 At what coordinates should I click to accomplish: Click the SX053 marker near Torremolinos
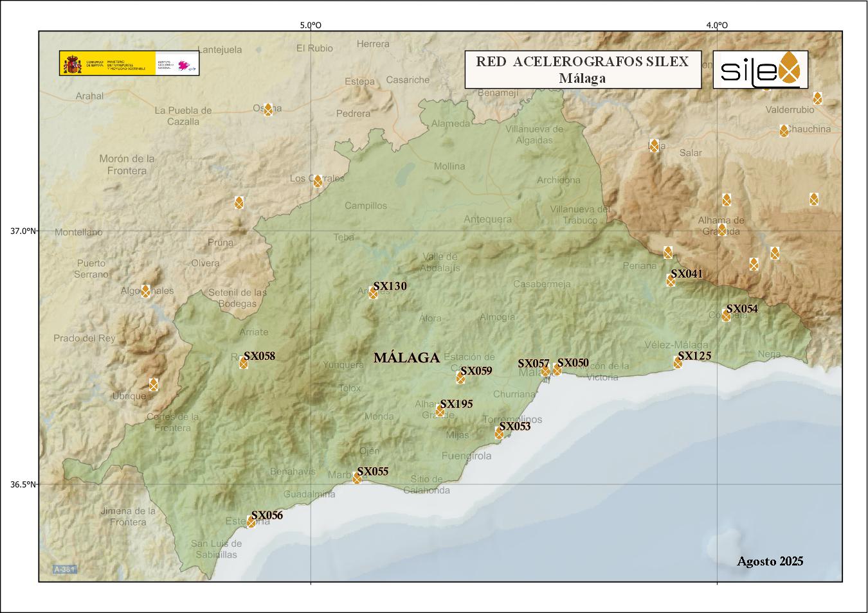[499, 433]
